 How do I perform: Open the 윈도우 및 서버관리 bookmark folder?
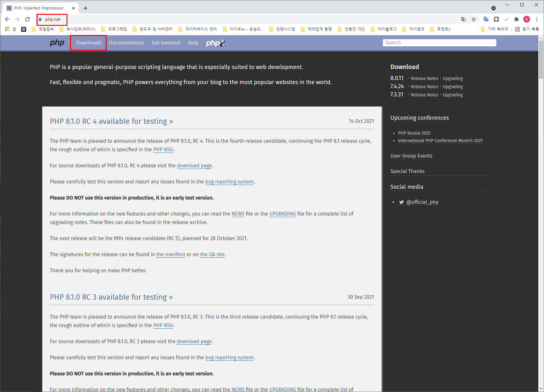click(x=153, y=29)
